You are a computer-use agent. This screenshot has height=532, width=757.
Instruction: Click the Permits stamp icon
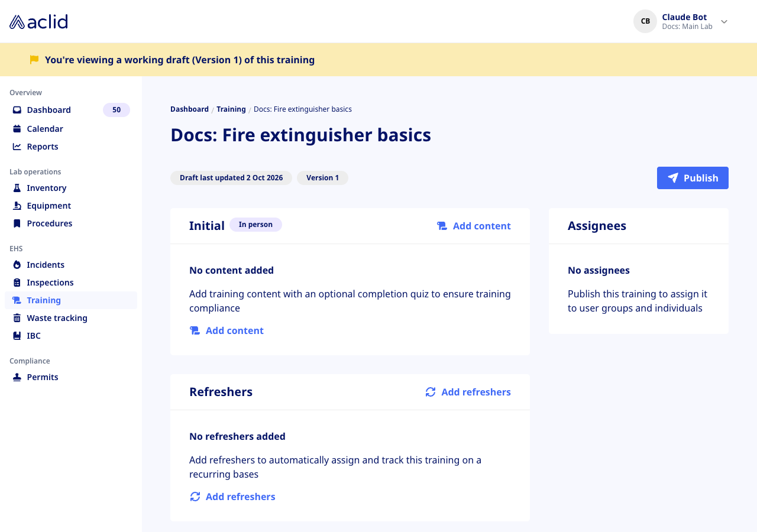[x=17, y=377]
